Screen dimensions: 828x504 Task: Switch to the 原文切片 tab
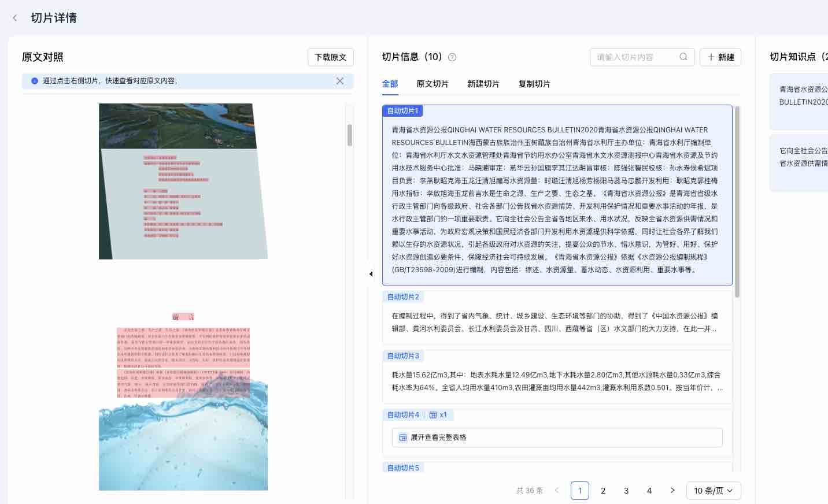pyautogui.click(x=433, y=84)
